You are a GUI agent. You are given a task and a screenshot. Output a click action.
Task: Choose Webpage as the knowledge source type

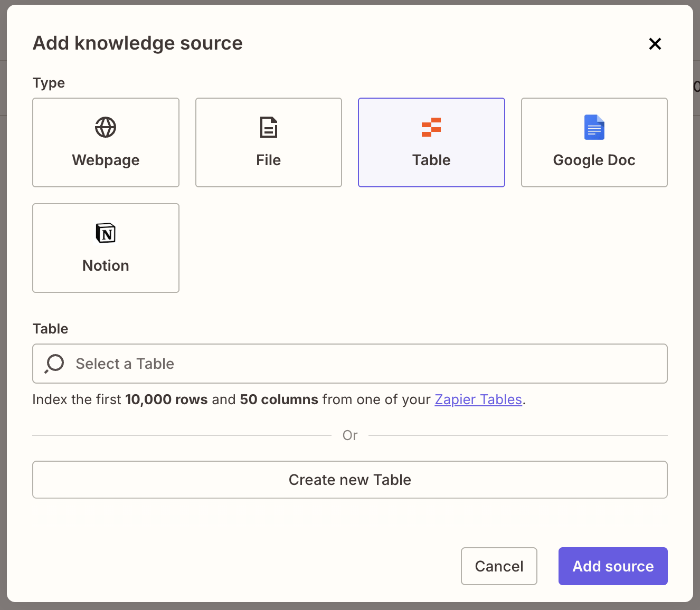[106, 142]
